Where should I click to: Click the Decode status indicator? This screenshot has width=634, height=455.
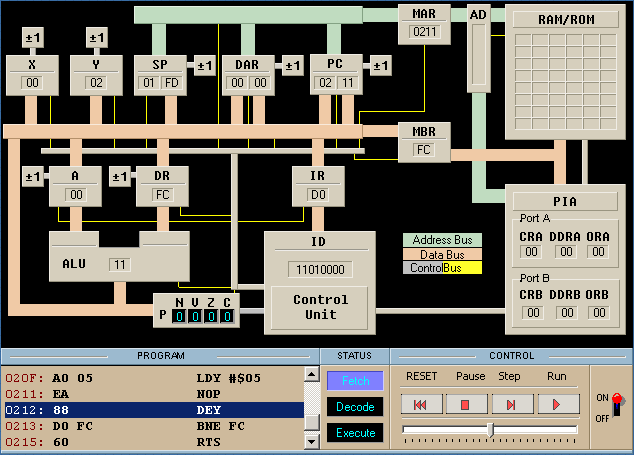coord(355,407)
